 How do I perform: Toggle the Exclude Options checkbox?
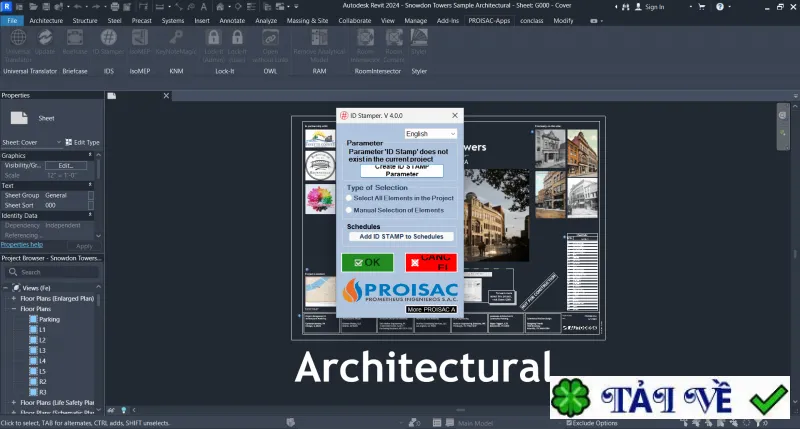click(x=570, y=423)
